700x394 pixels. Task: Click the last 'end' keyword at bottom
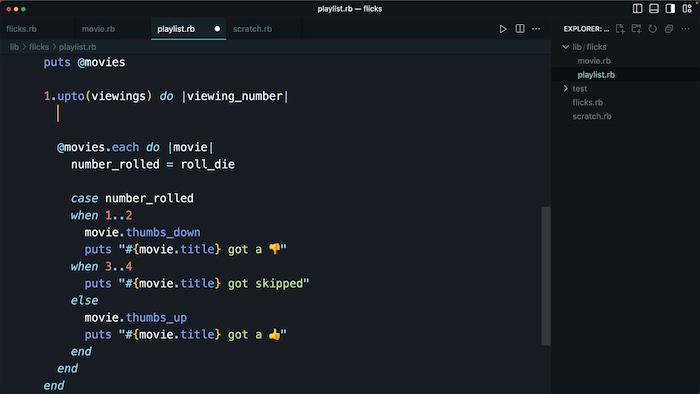pos(54,385)
